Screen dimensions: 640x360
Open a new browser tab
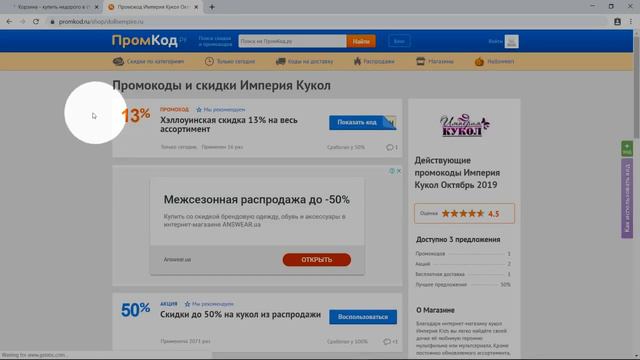212,7
